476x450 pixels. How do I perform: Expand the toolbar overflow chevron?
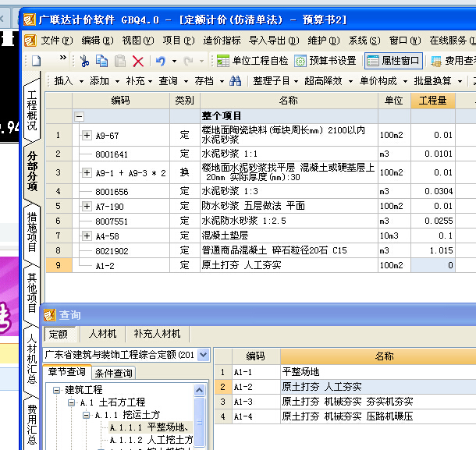click(63, 58)
